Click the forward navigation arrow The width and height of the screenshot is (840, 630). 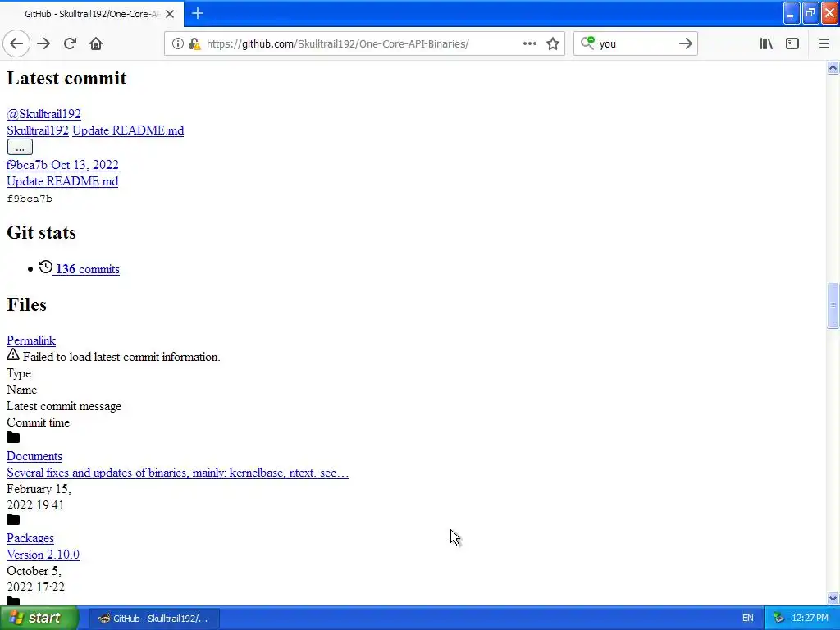click(43, 44)
